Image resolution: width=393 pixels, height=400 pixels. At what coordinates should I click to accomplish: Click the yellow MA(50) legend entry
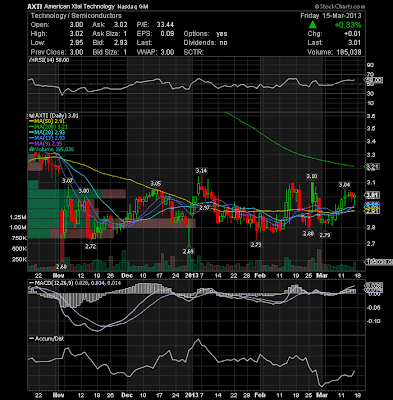(x=47, y=121)
